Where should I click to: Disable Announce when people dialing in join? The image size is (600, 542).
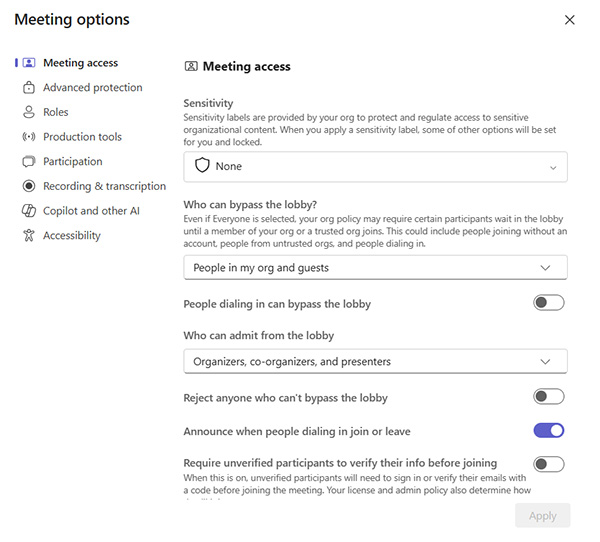pos(549,430)
